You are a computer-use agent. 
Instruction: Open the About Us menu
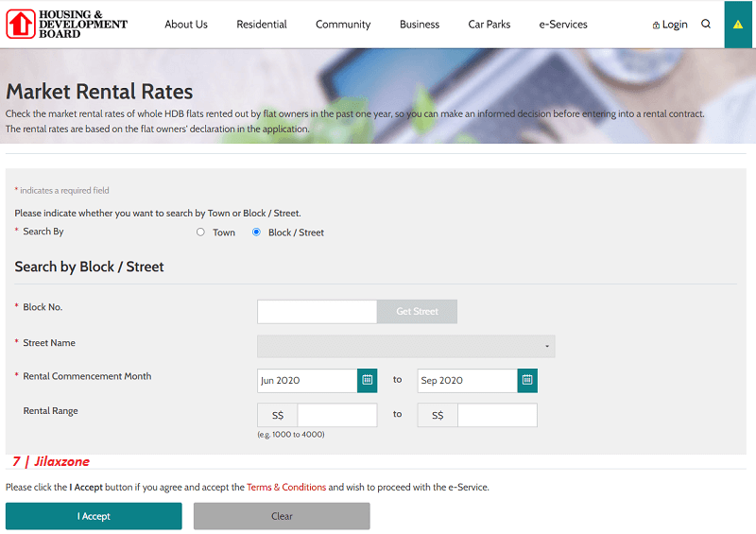[x=186, y=25]
